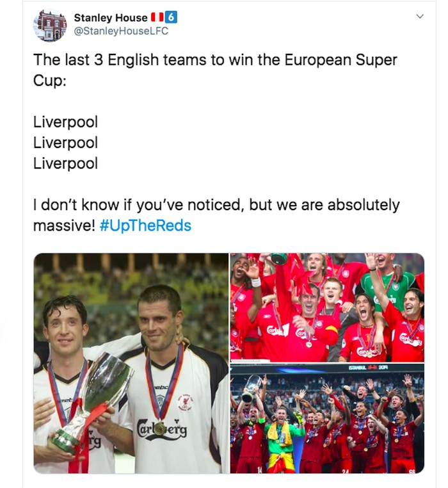Open the bottom-right Istanbul trophy lift photo

coord(326,418)
